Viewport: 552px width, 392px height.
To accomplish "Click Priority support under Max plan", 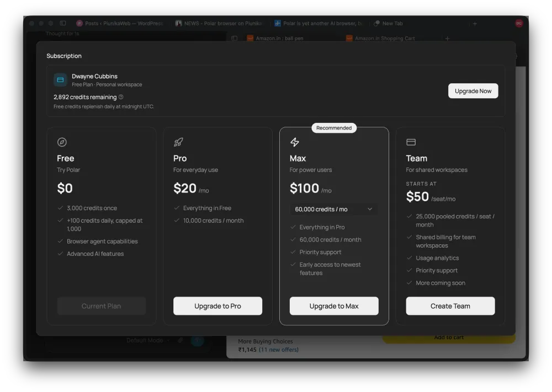I will coord(320,252).
